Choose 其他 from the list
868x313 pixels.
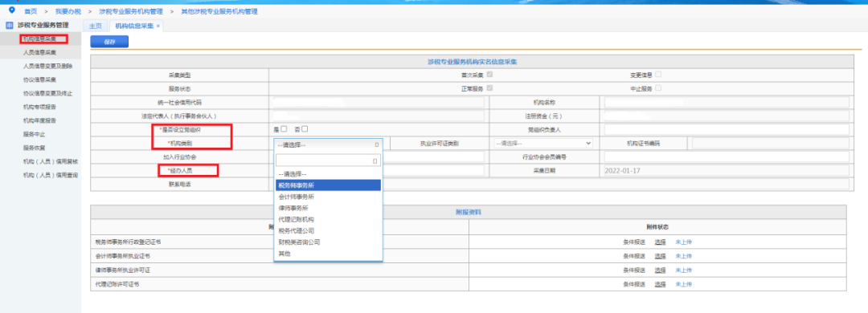[328, 254]
